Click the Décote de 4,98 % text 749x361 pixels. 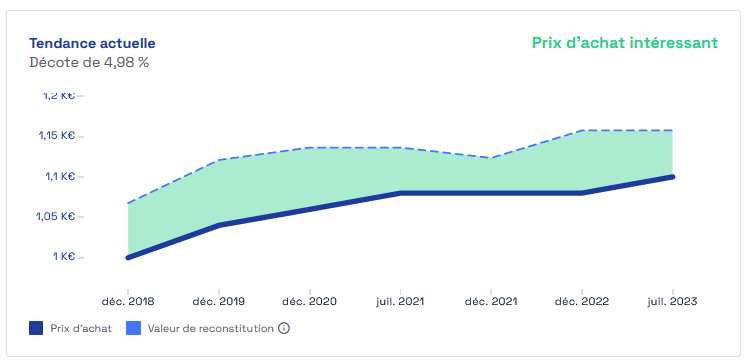click(89, 63)
